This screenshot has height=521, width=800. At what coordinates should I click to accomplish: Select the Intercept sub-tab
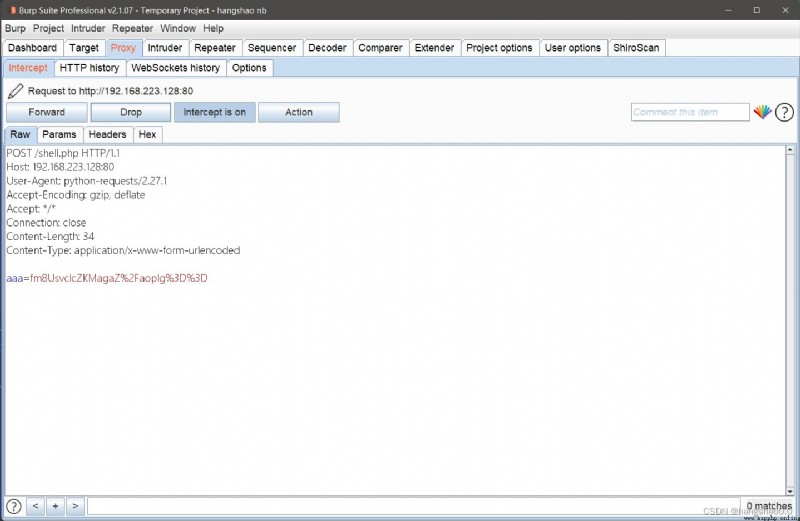[x=28, y=68]
